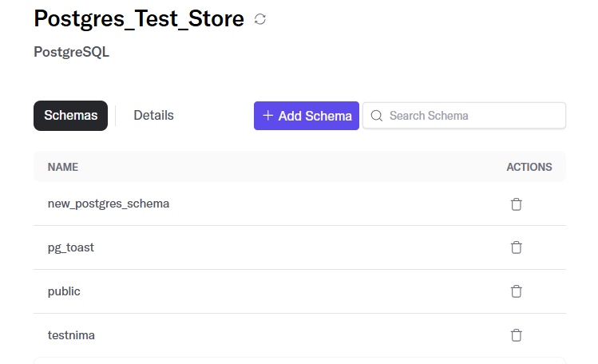
Task: Open the new_postgres_schema row
Action: coord(299,204)
